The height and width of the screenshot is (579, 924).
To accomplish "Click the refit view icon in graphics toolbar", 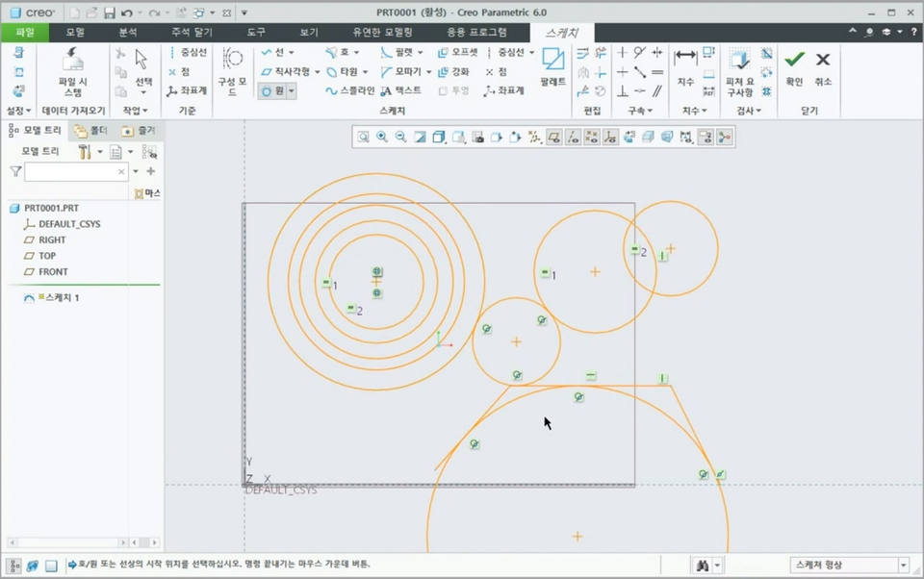I will click(363, 137).
